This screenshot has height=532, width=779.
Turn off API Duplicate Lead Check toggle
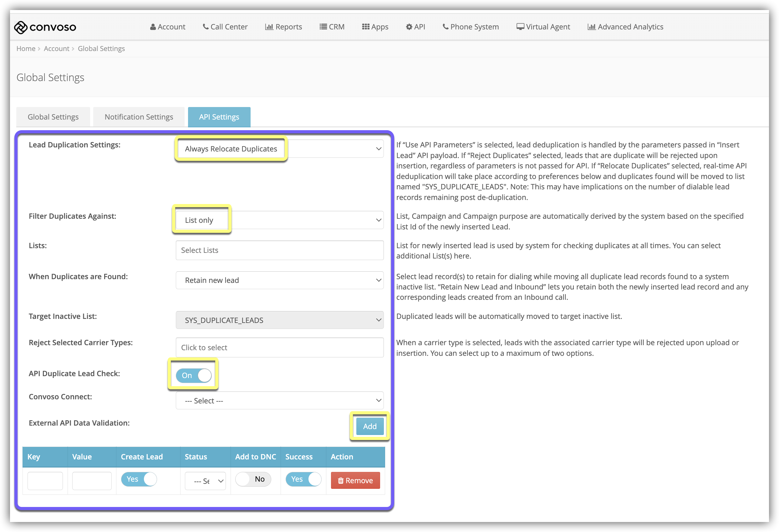[x=194, y=376]
